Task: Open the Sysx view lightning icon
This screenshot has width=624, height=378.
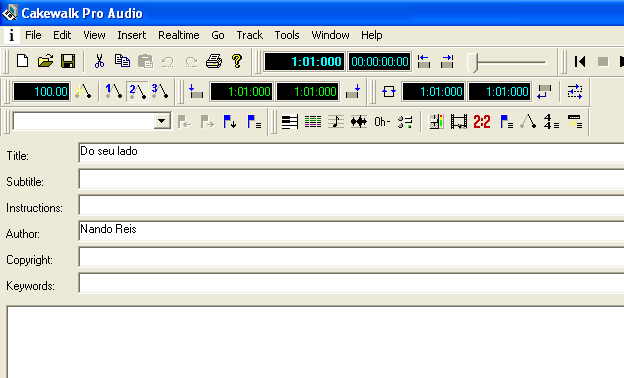Action: point(575,122)
